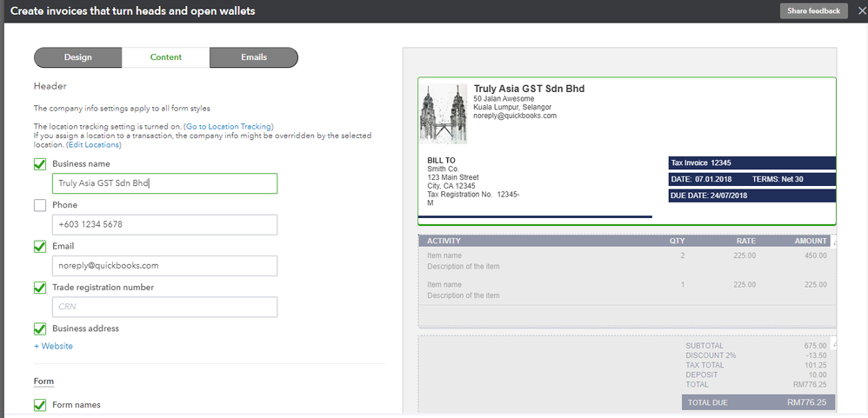Toggle the Form names checkbox
Viewport: 868px width, 418px height.
pos(40,405)
